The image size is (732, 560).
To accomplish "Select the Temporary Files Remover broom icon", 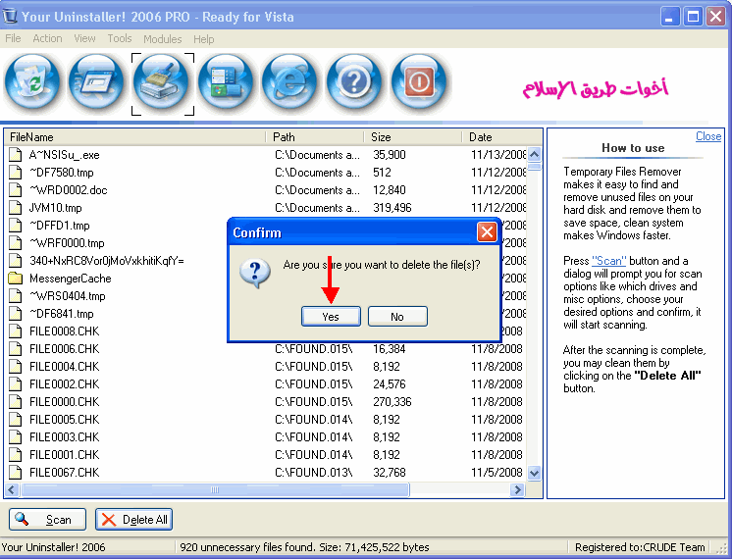I will (x=162, y=82).
